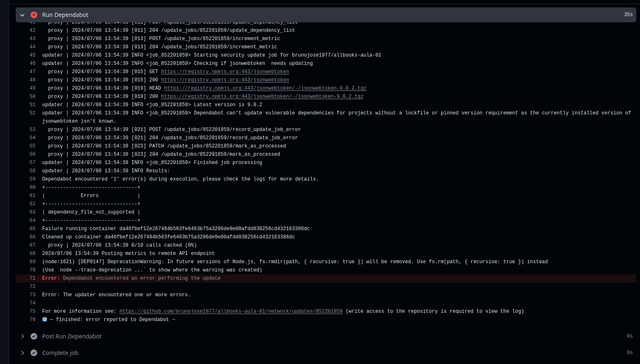The width and height of the screenshot is (640, 364).
Task: Click '0/10 calls cached (0%)' log text
Action: 164,245
